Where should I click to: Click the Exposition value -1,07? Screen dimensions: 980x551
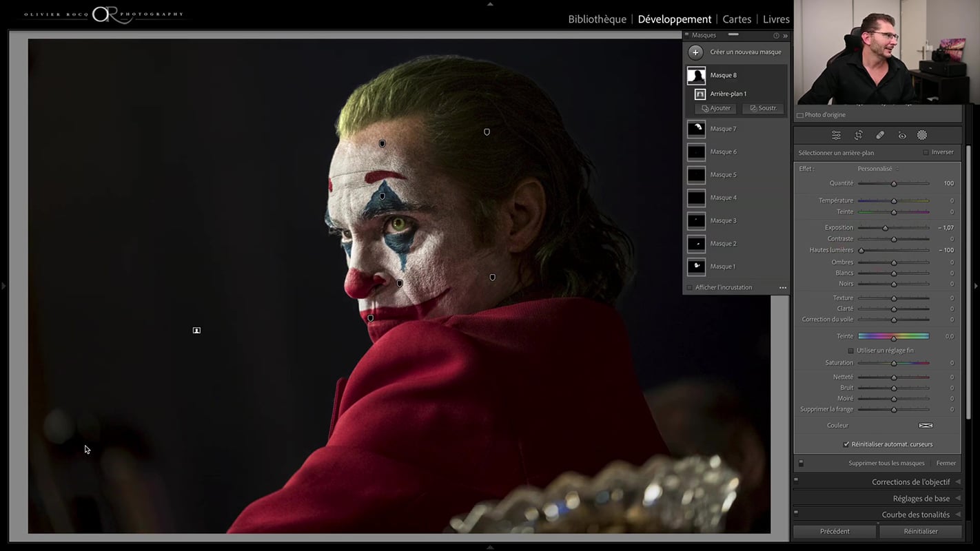coord(946,228)
